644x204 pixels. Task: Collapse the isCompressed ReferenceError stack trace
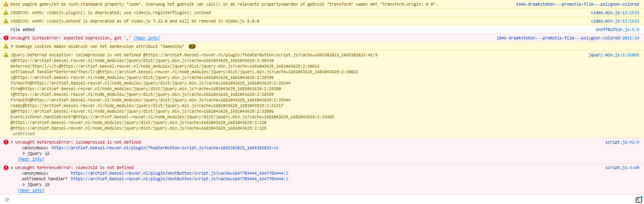[x=12, y=142]
